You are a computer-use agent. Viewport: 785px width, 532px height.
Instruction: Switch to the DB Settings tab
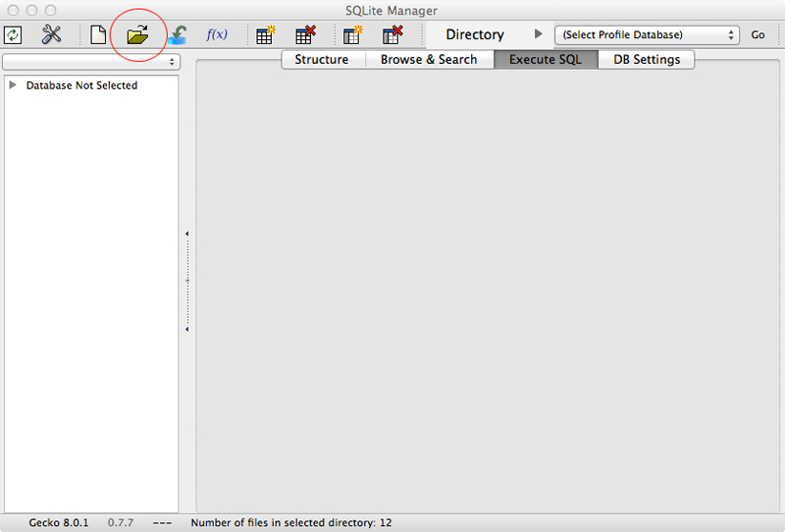[647, 60]
